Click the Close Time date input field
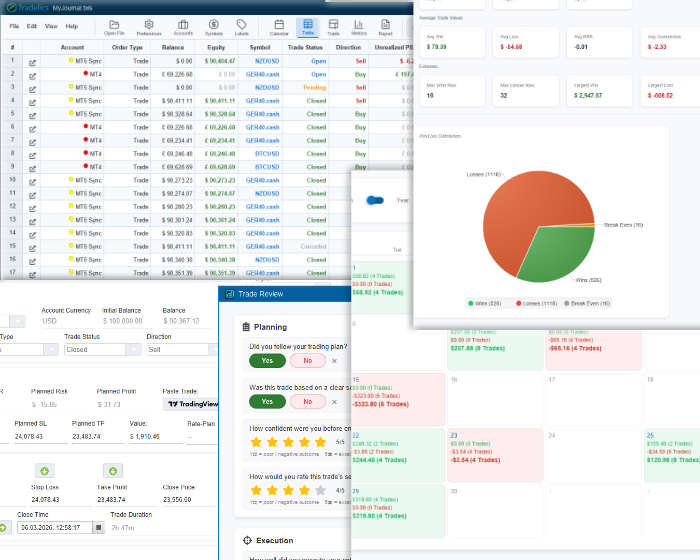The image size is (700, 560). (55, 527)
